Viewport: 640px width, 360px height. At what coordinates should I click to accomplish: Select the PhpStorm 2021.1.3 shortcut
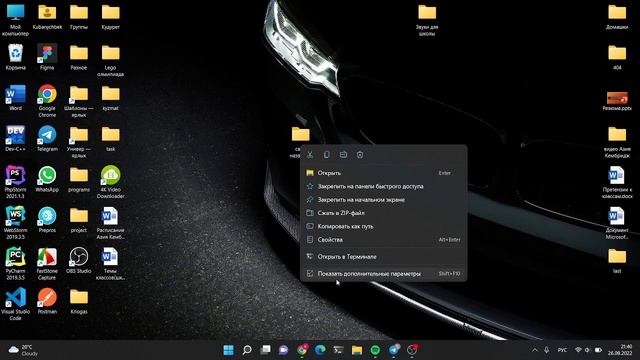pos(16,182)
